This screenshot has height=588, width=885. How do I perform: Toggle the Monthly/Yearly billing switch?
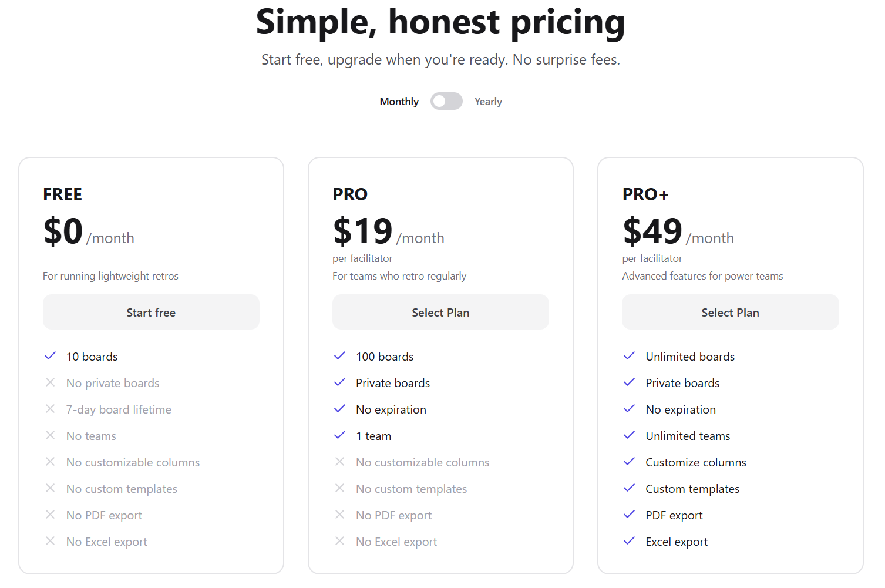[x=446, y=102]
